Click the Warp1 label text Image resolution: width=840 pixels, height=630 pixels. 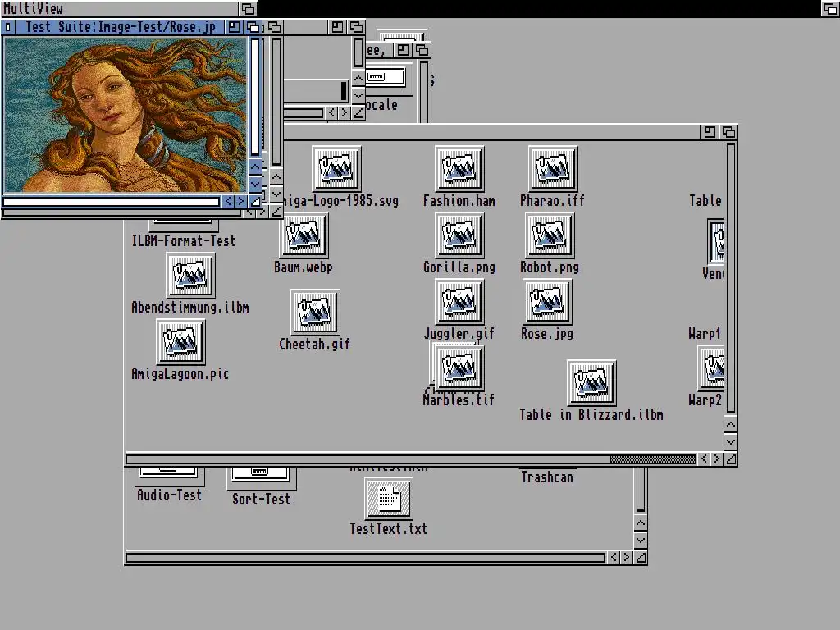(705, 333)
